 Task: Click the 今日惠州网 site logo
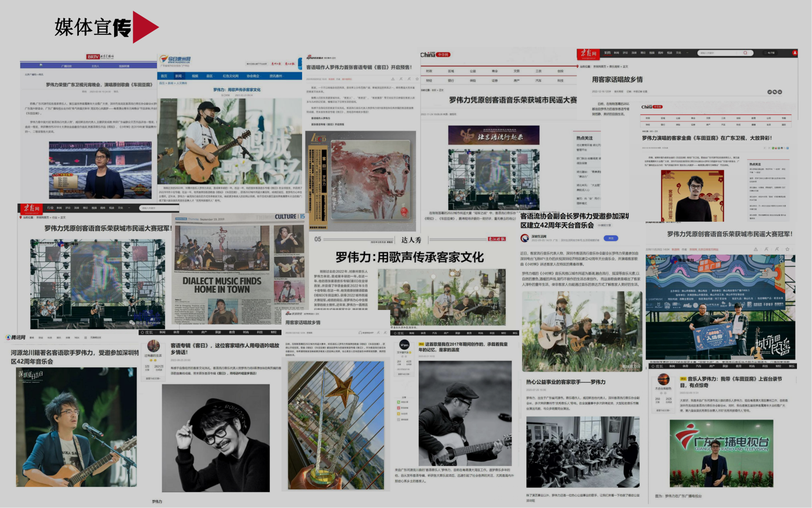pos(175,60)
